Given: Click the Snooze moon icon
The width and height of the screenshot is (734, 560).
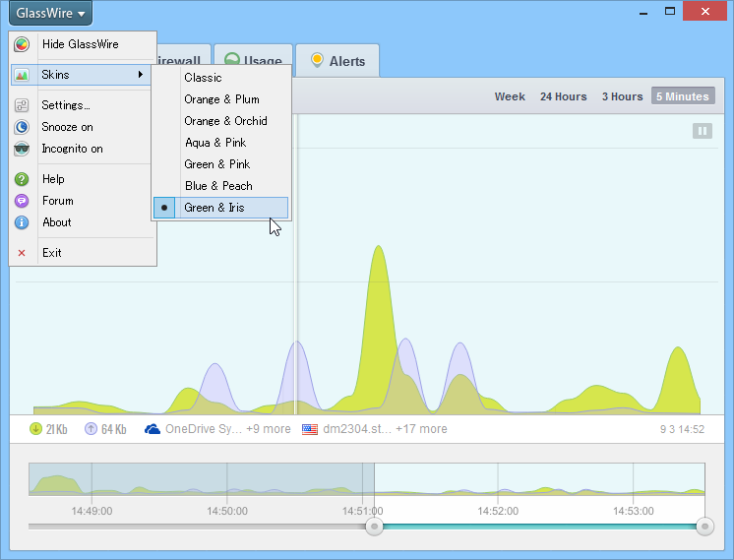Looking at the screenshot, I should click(x=22, y=127).
